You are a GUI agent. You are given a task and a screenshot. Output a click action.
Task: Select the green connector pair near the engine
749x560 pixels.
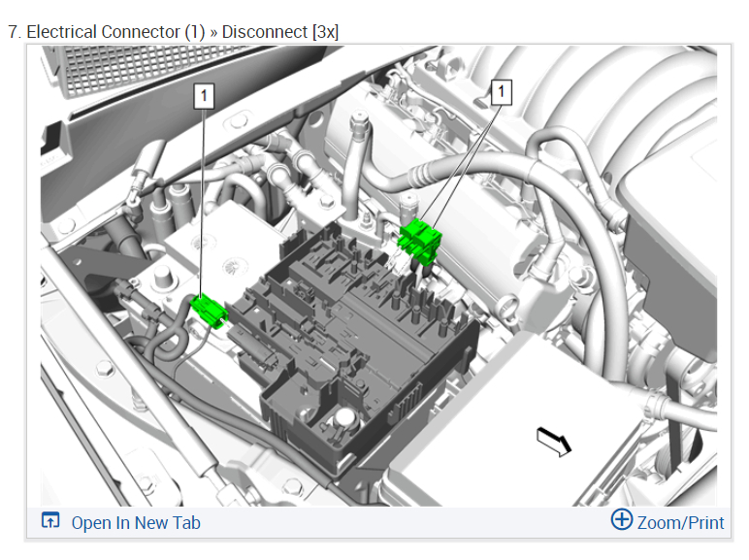420,240
